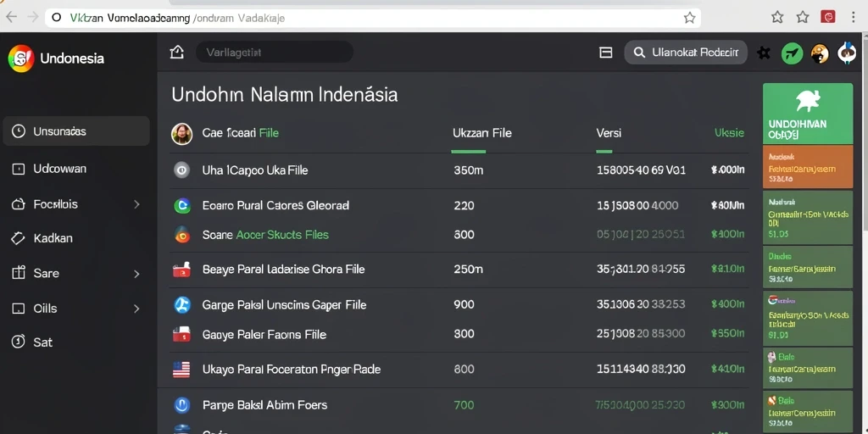Viewport: 868px width, 434px height.
Task: Click green C icon of Eoarro Pural row
Action: [181, 205]
